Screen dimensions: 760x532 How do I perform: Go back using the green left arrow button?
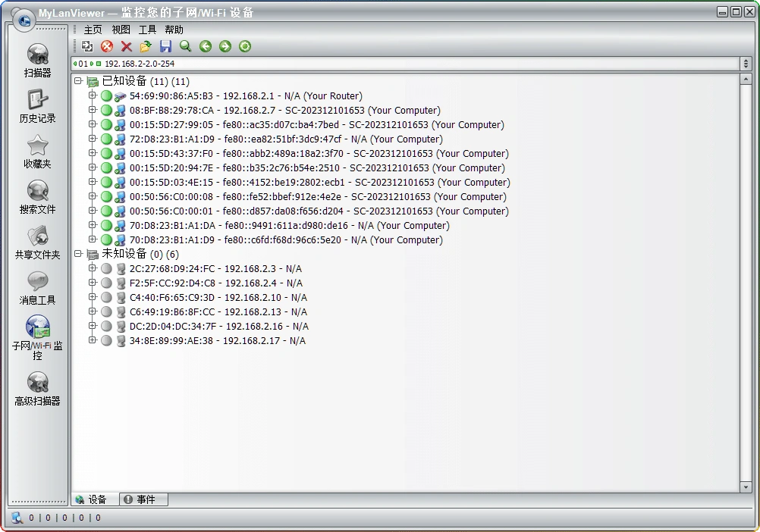[205, 46]
